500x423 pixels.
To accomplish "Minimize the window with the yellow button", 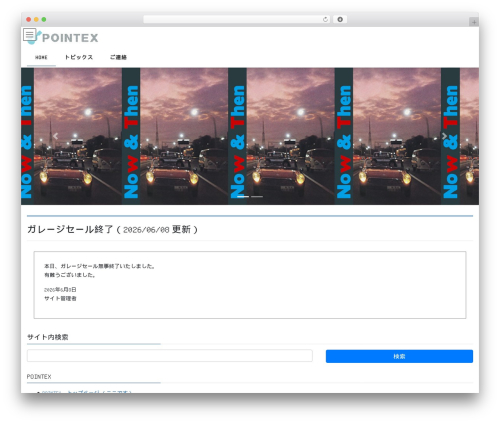I will (36, 20).
